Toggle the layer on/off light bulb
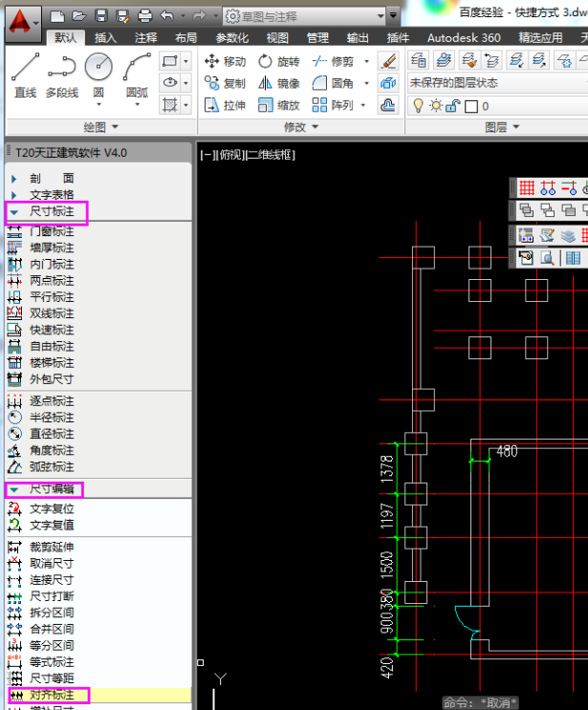The width and height of the screenshot is (588, 710). click(419, 106)
